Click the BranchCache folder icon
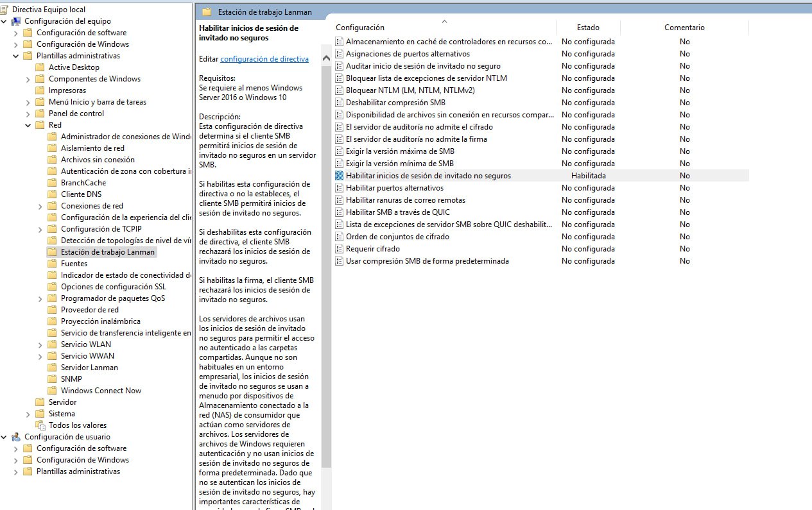 coord(52,183)
